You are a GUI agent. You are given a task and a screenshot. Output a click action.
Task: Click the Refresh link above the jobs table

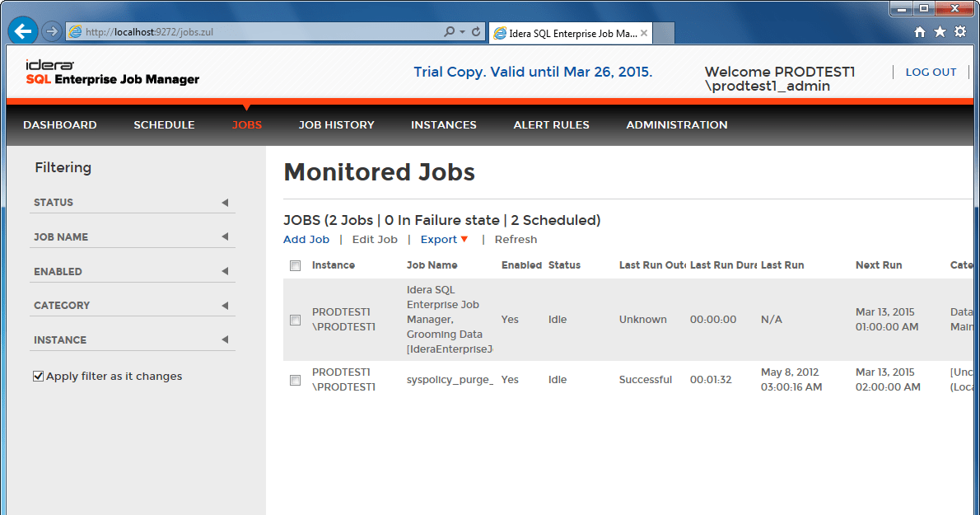[516, 240]
